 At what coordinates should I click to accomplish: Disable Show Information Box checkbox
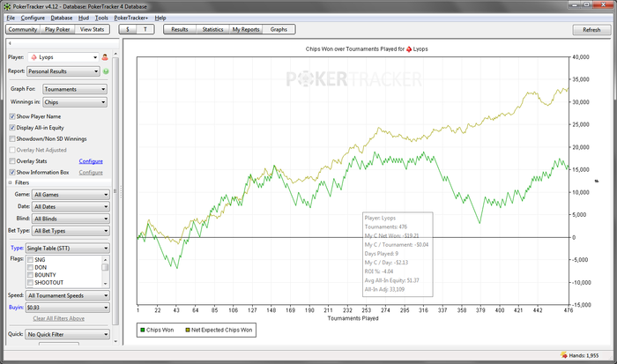12,173
